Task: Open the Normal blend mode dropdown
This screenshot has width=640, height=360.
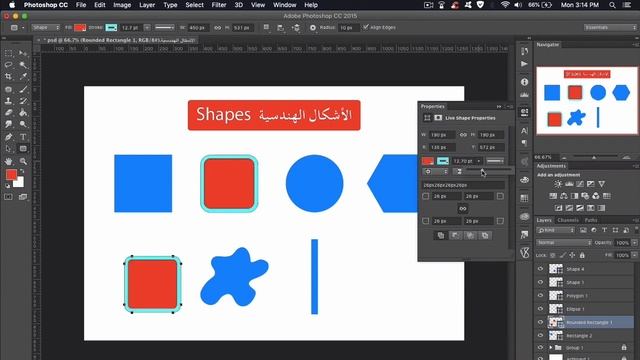Action: click(x=564, y=242)
